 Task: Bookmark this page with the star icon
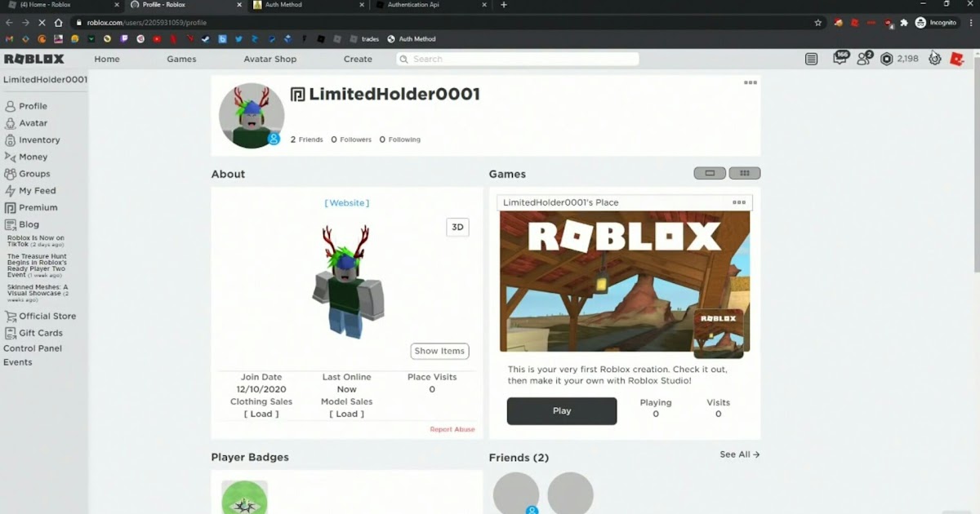(x=817, y=23)
